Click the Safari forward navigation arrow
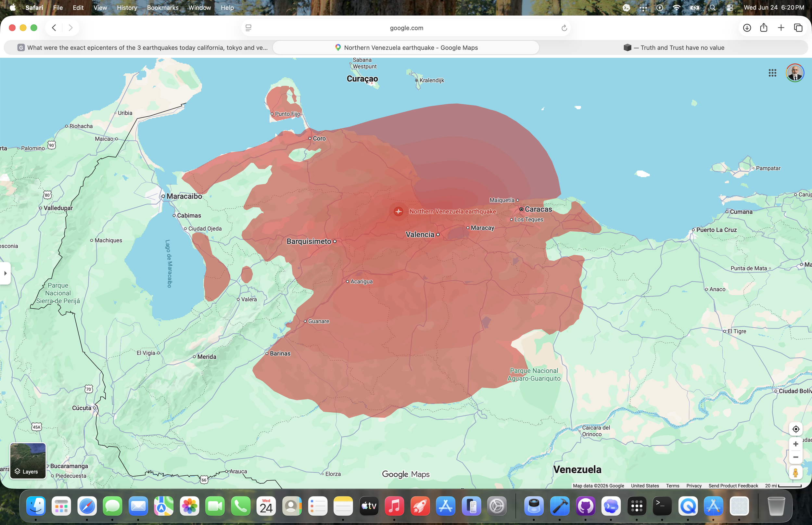The width and height of the screenshot is (812, 525). click(70, 28)
